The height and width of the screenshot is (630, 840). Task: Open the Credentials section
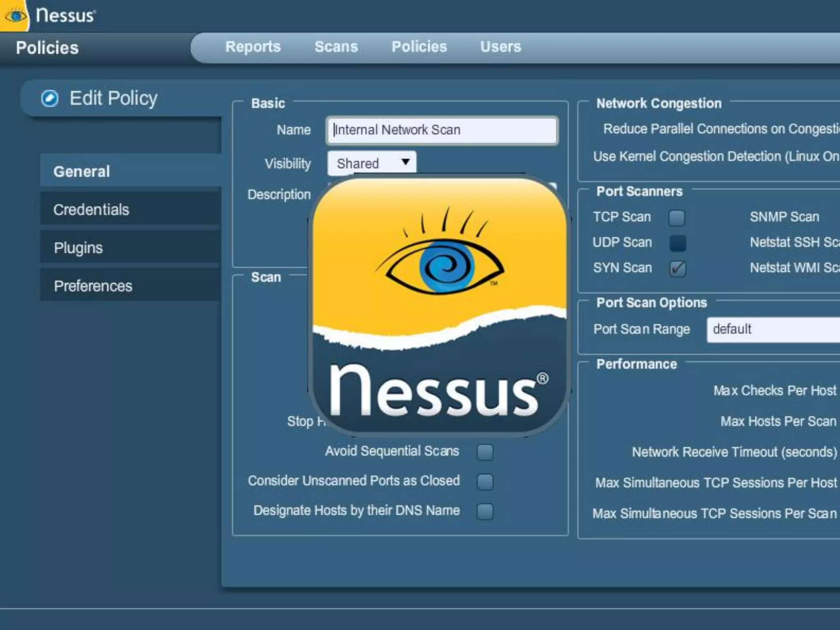click(x=91, y=210)
